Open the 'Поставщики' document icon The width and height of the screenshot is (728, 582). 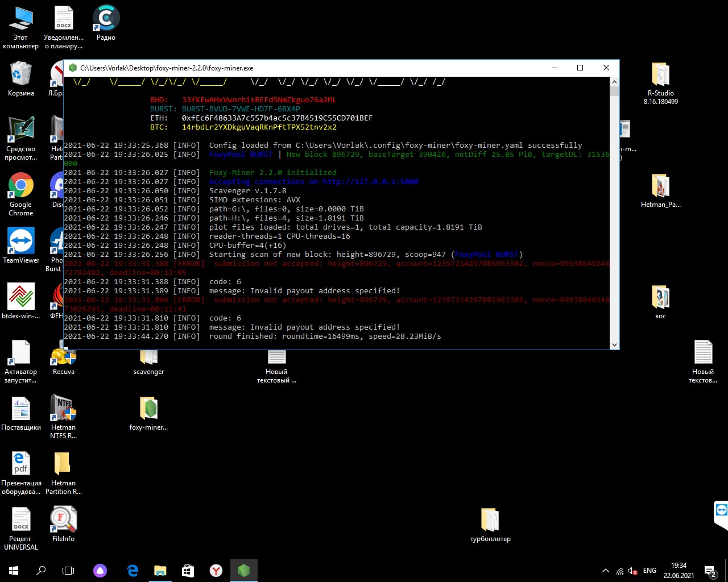pyautogui.click(x=21, y=413)
